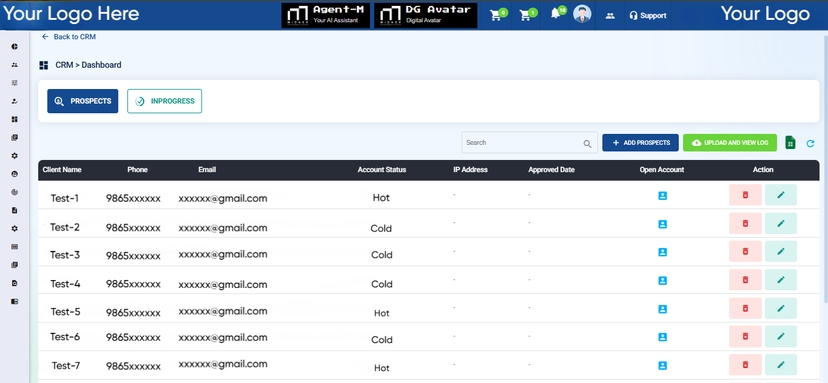Launch Agent-M AI Assistant banner

point(325,15)
